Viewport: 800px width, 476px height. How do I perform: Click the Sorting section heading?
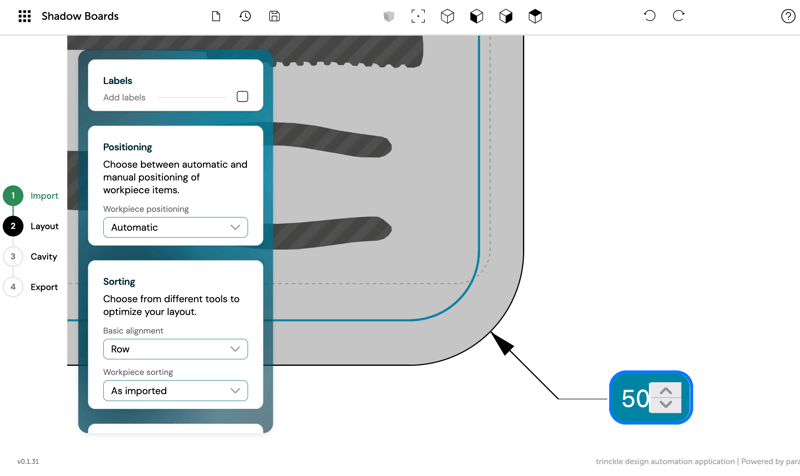119,282
